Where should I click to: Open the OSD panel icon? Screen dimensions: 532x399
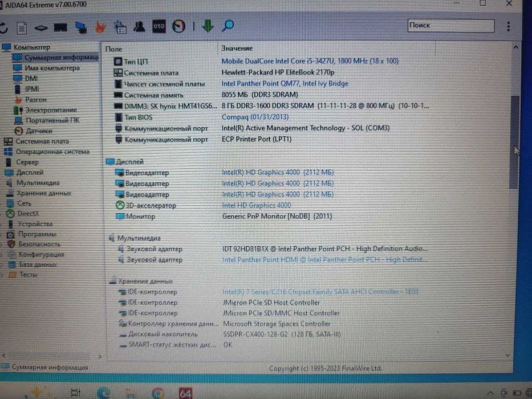(x=159, y=26)
